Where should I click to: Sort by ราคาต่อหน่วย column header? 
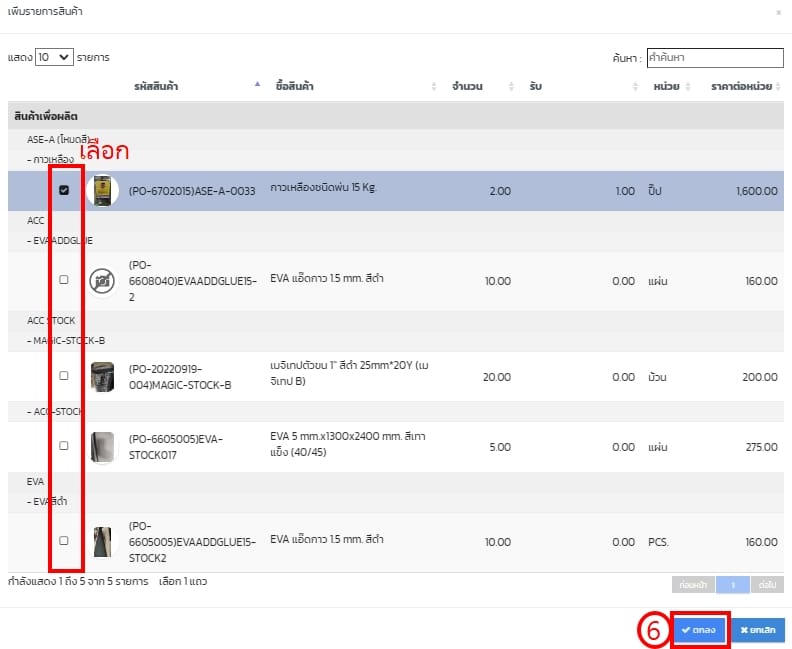pyautogui.click(x=737, y=87)
